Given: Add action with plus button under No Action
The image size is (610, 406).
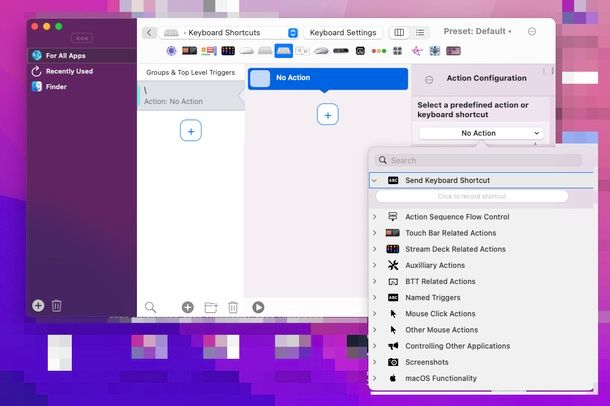Looking at the screenshot, I should [x=328, y=115].
